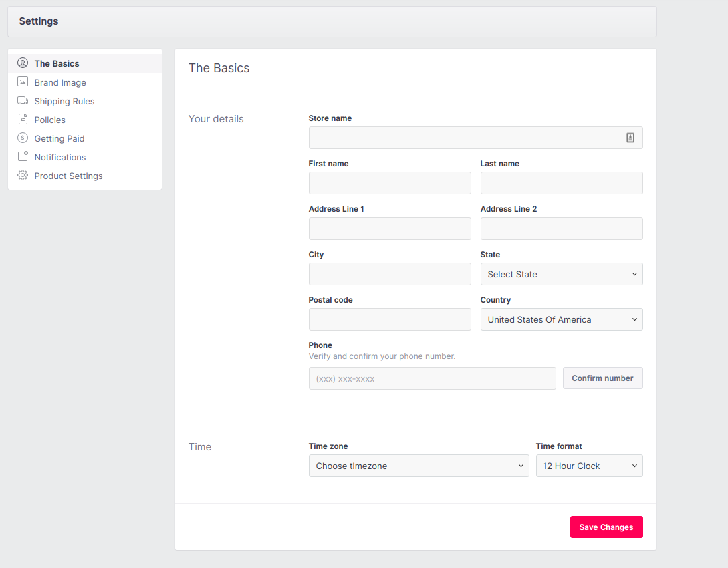
Task: Click the contact card icon in Store name
Action: (630, 138)
